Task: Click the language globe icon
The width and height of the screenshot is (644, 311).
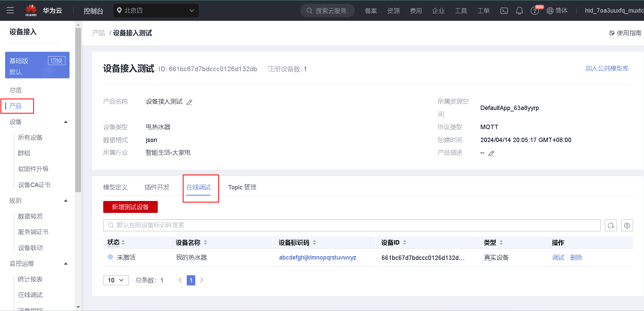Action: point(550,11)
